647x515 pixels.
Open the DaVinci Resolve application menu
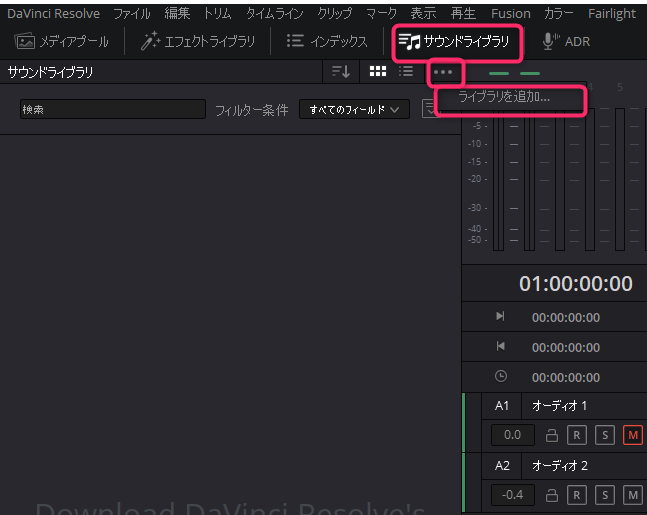(54, 14)
